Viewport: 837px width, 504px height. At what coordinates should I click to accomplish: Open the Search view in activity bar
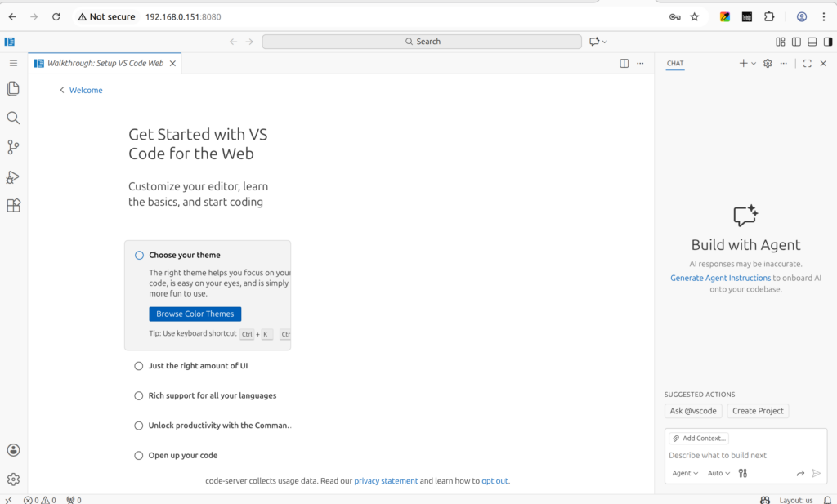[13, 118]
